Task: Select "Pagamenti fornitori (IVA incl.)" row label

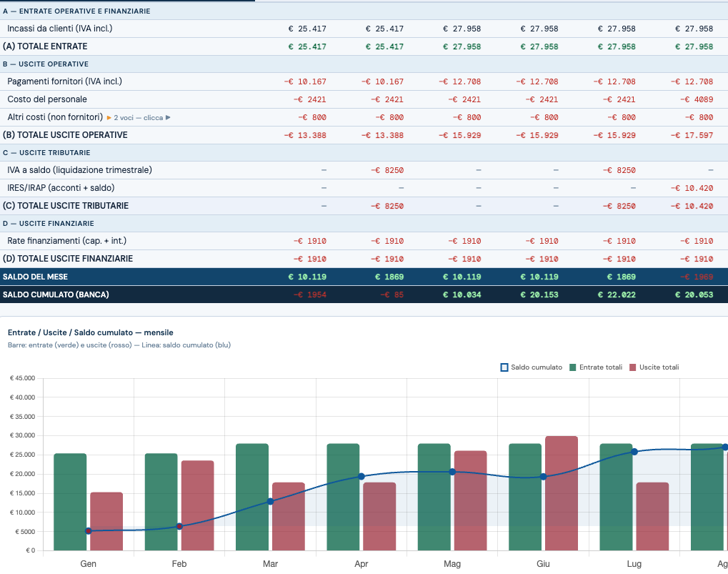Action: click(64, 81)
